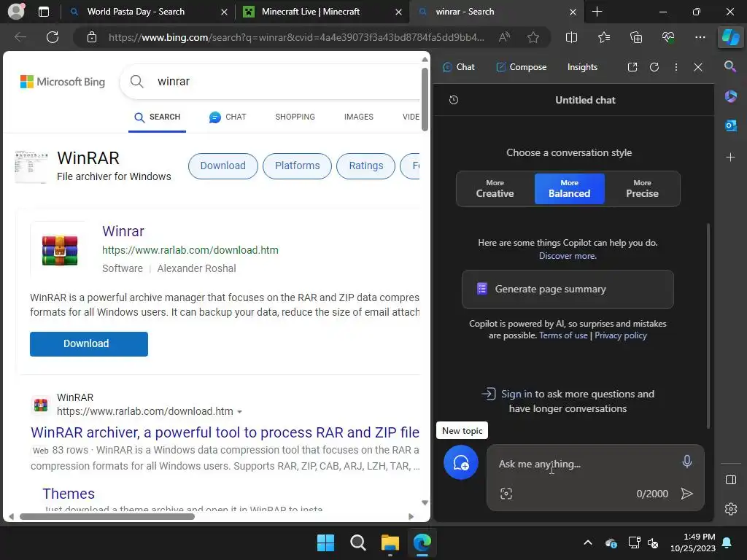Open a new browser tab
The width and height of the screenshot is (747, 560).
coord(597,12)
